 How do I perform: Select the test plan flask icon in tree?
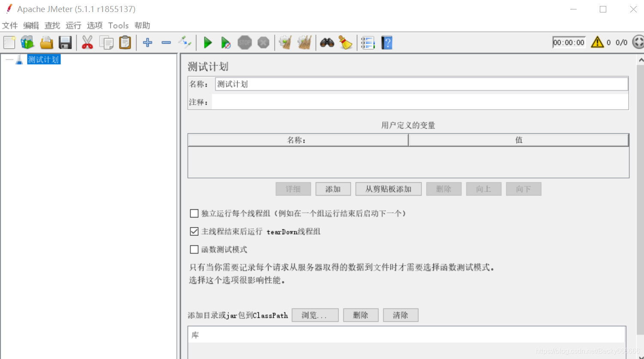(19, 60)
